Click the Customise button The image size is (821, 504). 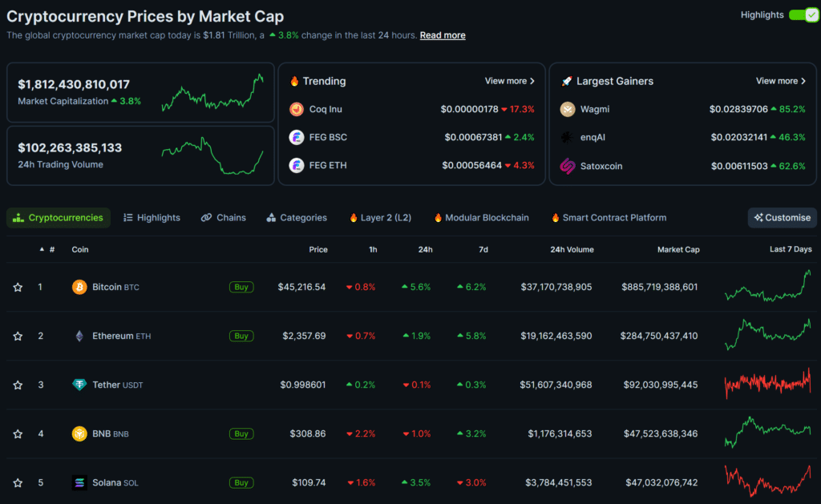tap(783, 218)
